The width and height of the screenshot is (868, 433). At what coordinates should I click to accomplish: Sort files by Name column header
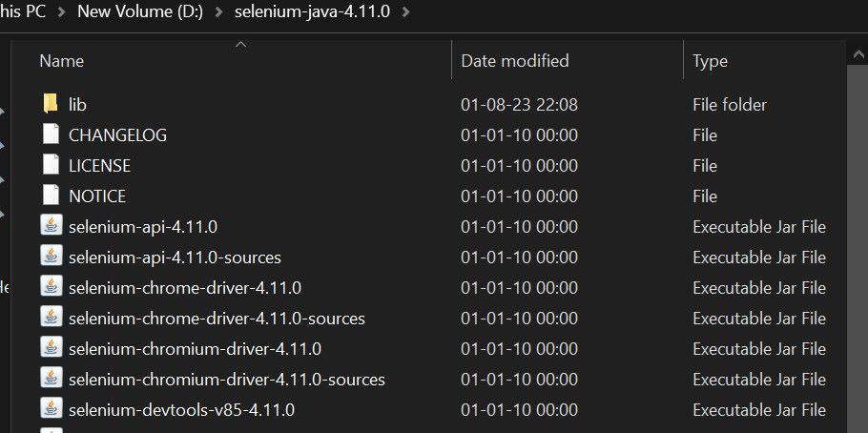(x=62, y=61)
